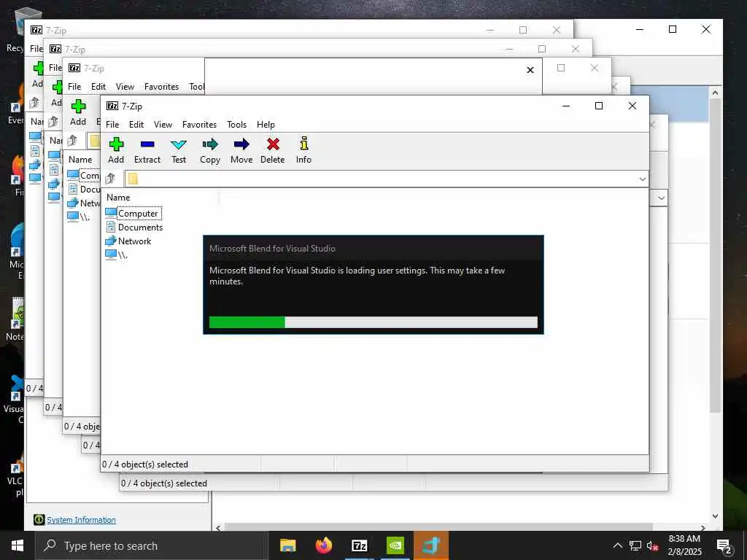
Task: Open the Edit menu in front 7-Zip window
Action: tap(136, 124)
